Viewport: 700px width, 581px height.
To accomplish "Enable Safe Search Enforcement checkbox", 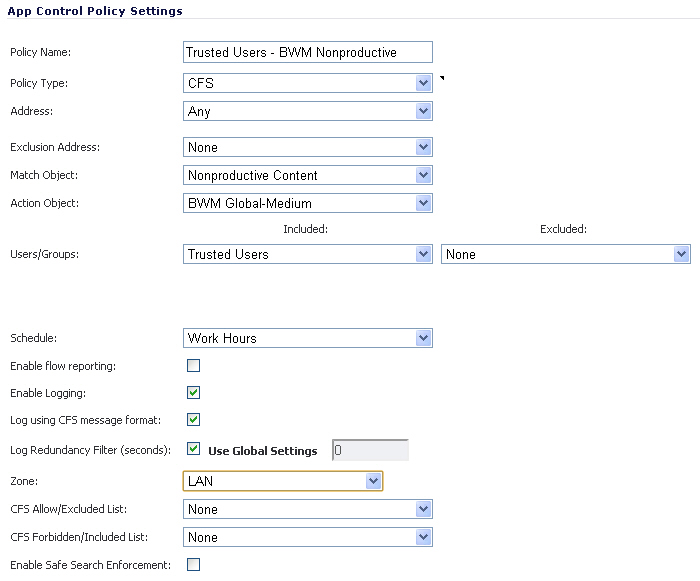I will coord(194,565).
